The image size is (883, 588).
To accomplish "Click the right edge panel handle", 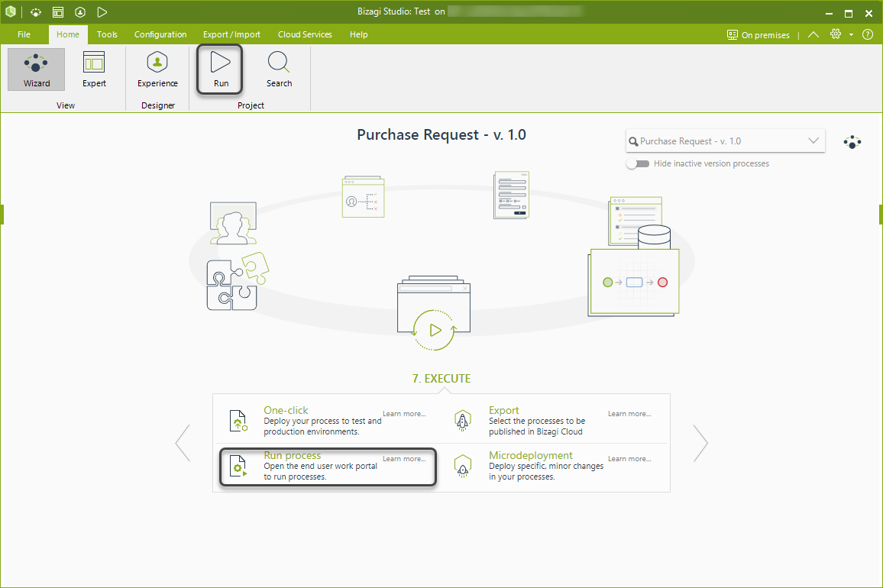I will tap(881, 215).
